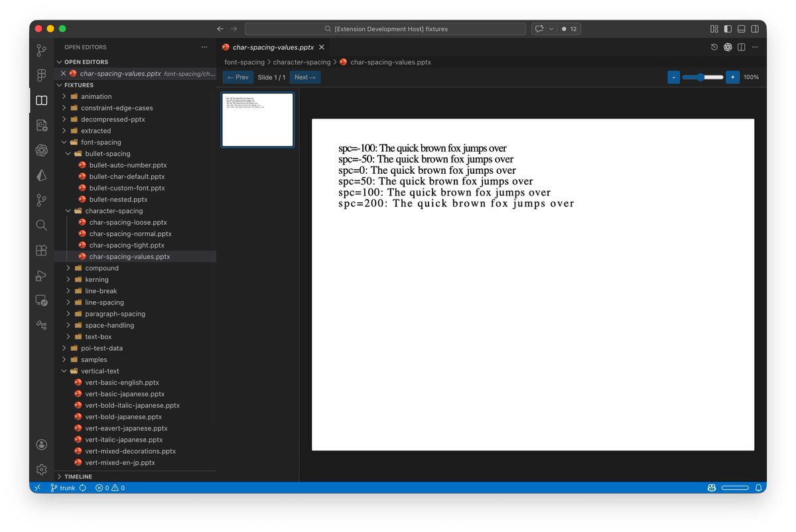Open Accounts icon in activity bar
Image resolution: width=796 pixels, height=532 pixels.
click(41, 444)
